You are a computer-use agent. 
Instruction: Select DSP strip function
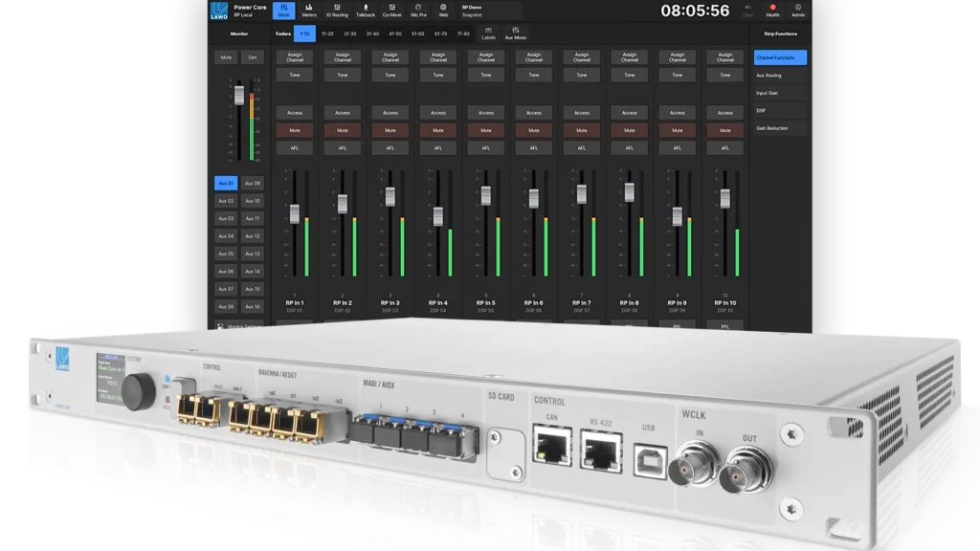click(780, 111)
